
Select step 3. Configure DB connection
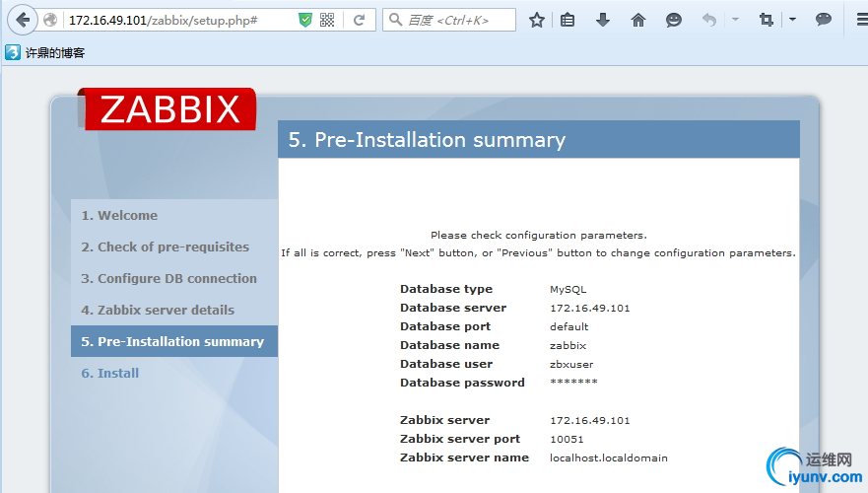coord(168,279)
